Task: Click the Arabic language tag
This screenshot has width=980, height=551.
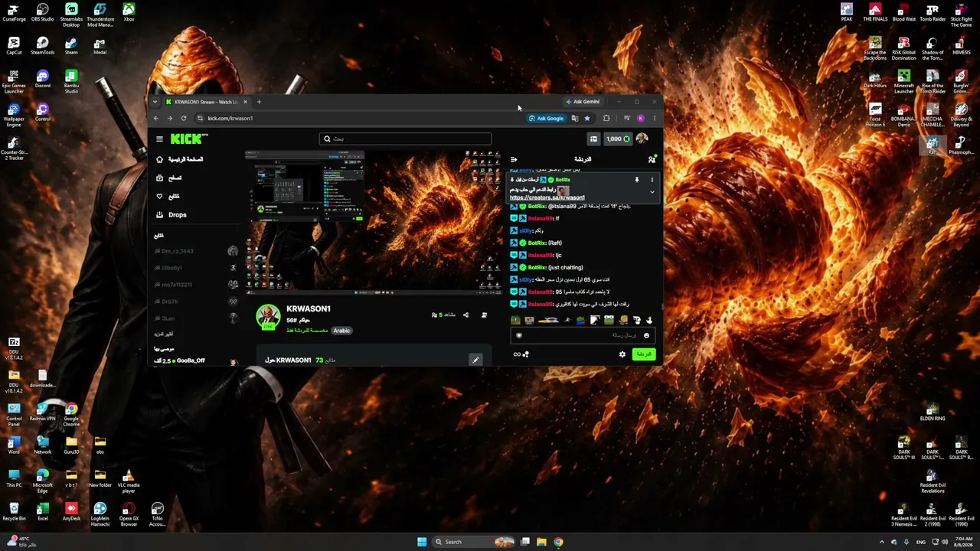Action: [x=341, y=331]
